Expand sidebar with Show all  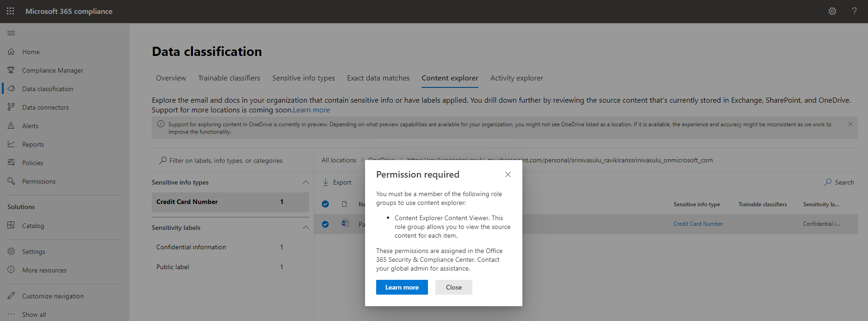(34, 315)
